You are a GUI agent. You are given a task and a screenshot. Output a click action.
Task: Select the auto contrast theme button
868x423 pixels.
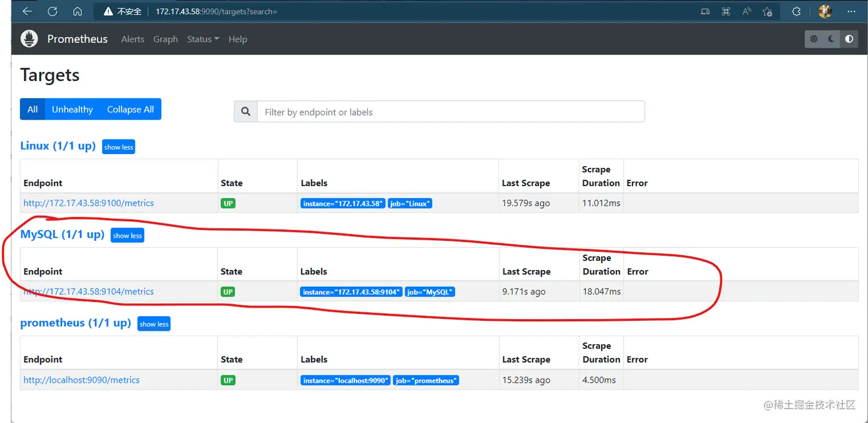[849, 39]
